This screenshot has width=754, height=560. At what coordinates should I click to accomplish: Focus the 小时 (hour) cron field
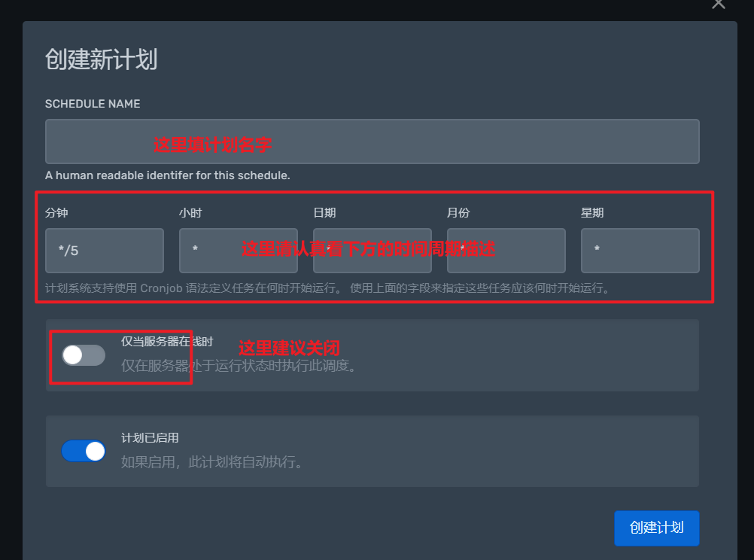pos(239,251)
